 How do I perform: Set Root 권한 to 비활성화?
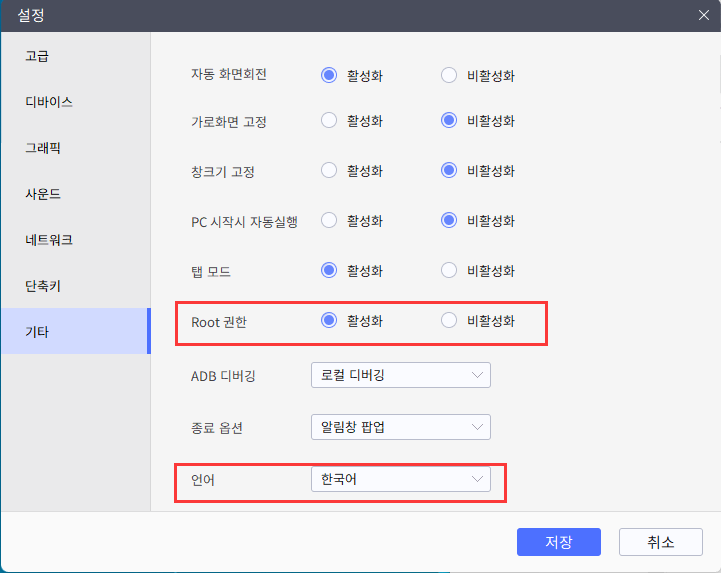coord(449,321)
